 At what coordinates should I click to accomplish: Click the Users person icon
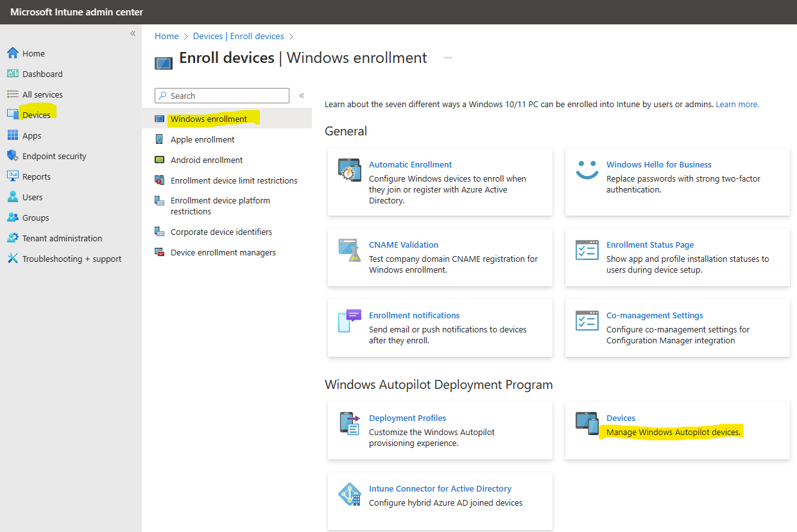(13, 197)
